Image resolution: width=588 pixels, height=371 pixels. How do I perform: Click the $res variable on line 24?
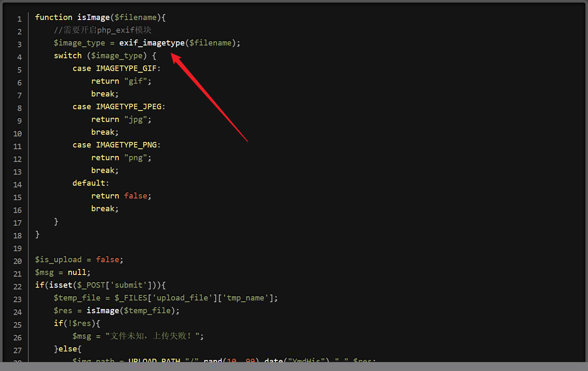coord(63,311)
